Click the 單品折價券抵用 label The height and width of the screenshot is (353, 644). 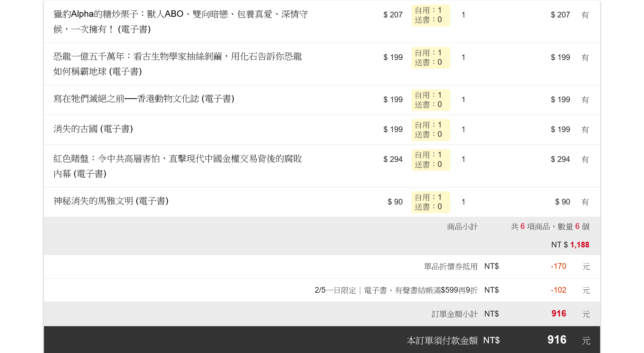coord(450,267)
